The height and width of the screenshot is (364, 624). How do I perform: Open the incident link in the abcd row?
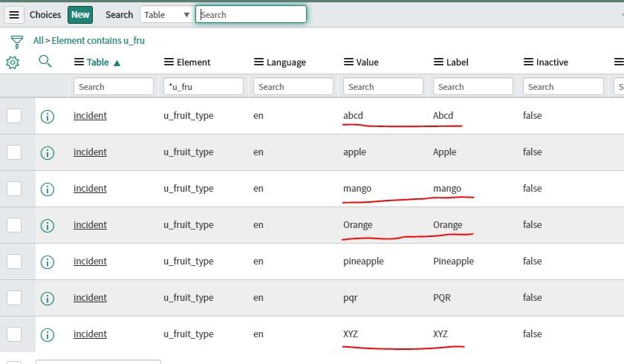pyautogui.click(x=90, y=116)
